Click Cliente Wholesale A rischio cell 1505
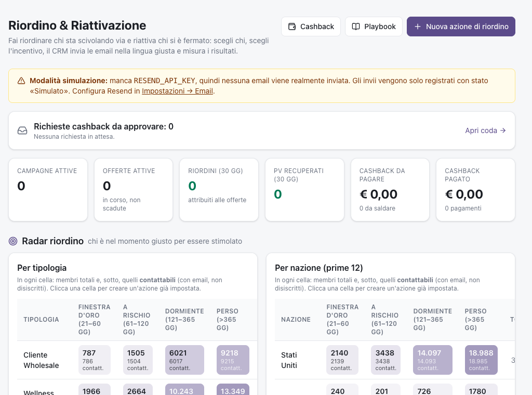The width and height of the screenshot is (532, 395). pyautogui.click(x=138, y=360)
